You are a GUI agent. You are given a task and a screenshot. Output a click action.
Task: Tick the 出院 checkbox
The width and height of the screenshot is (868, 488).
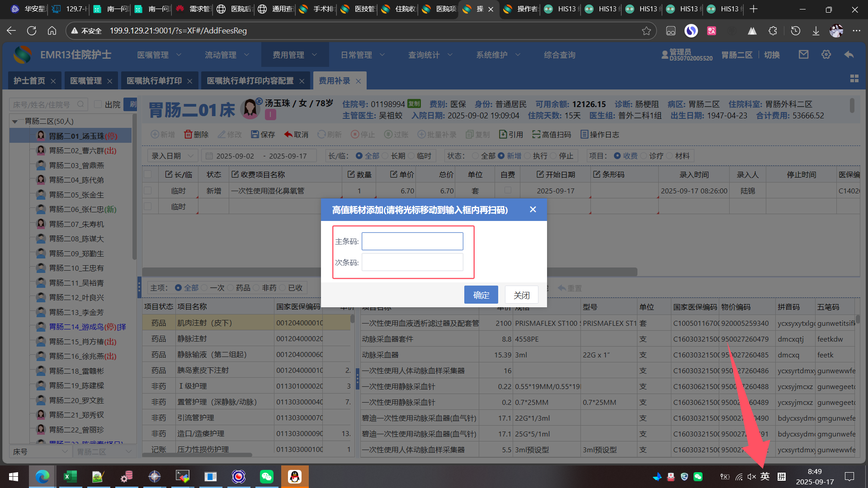(x=98, y=104)
